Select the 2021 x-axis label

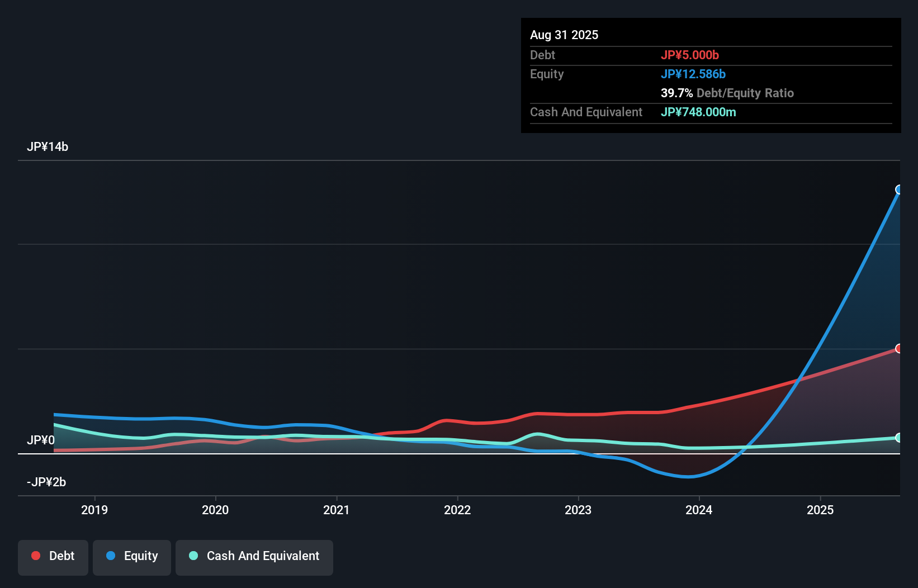(x=337, y=510)
